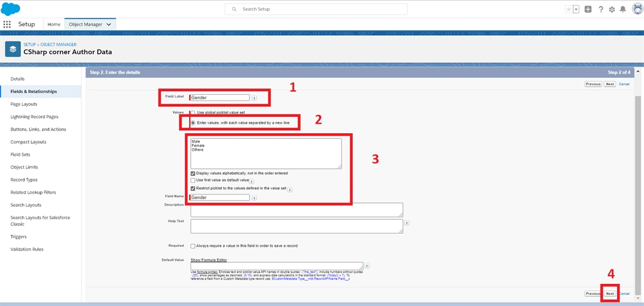644x306 pixels.
Task: Open Compact Layouts in sidebar
Action: [x=28, y=142]
